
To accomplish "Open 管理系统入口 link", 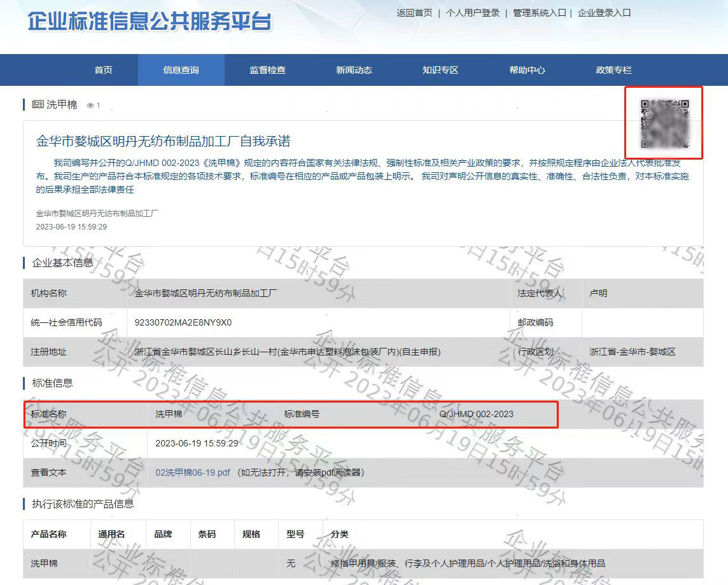I will pos(540,13).
